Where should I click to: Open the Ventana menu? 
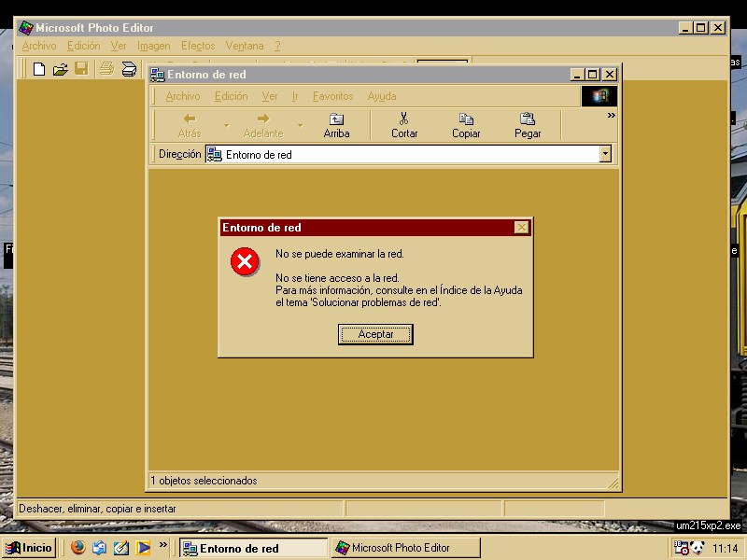[245, 46]
